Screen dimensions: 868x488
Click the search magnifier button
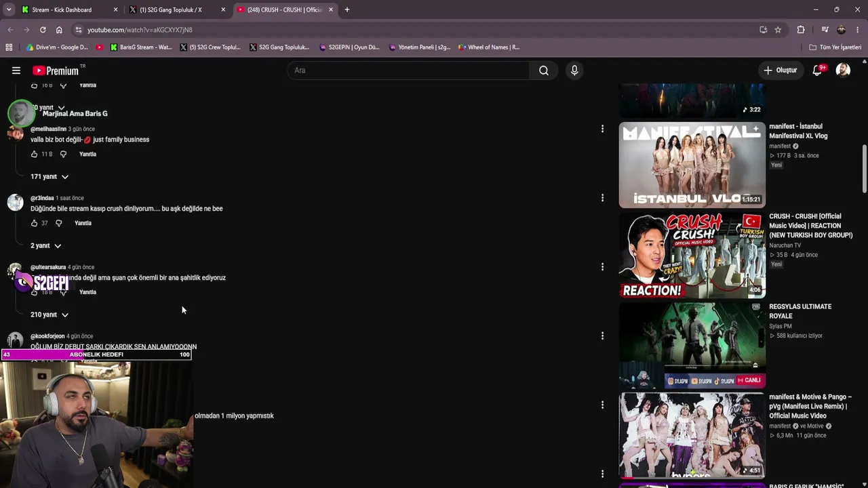(x=544, y=70)
